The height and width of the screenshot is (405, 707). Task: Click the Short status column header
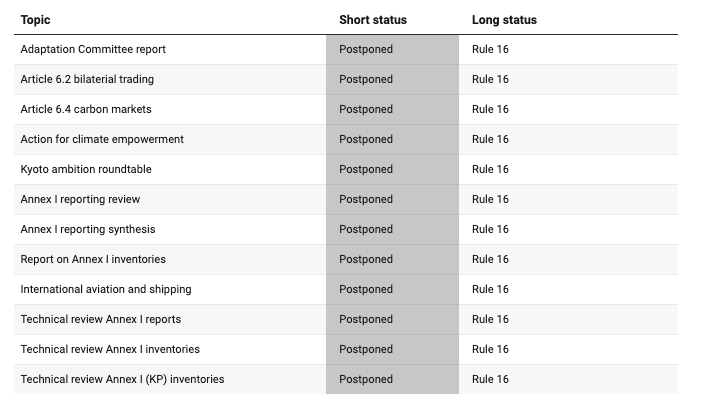373,20
